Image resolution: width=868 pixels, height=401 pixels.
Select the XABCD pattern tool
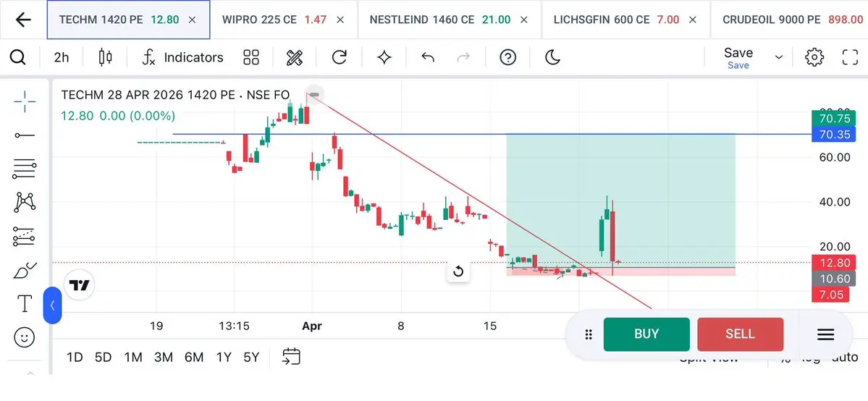click(25, 202)
